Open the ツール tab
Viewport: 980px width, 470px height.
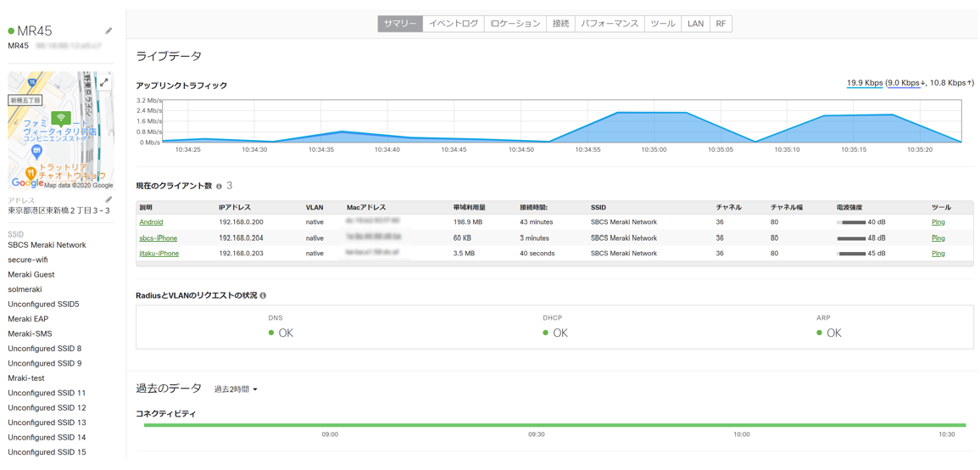[662, 24]
